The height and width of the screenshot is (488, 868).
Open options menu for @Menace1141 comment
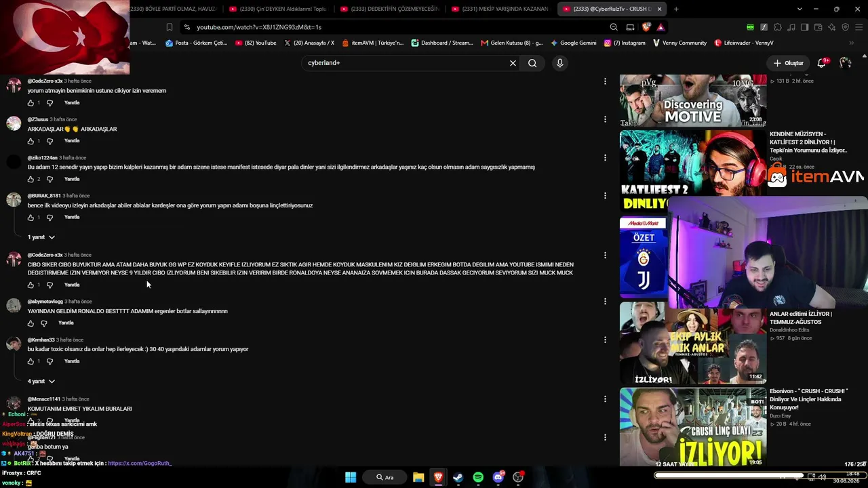[605, 399]
